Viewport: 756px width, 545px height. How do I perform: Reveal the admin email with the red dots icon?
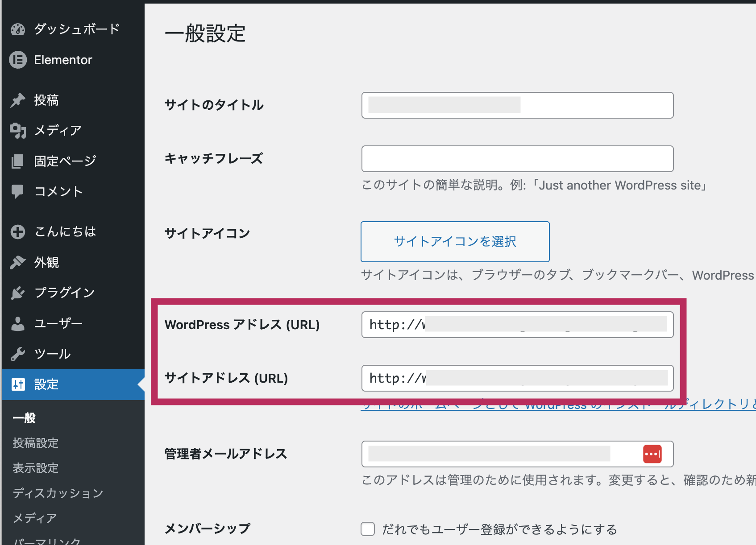coord(652,454)
